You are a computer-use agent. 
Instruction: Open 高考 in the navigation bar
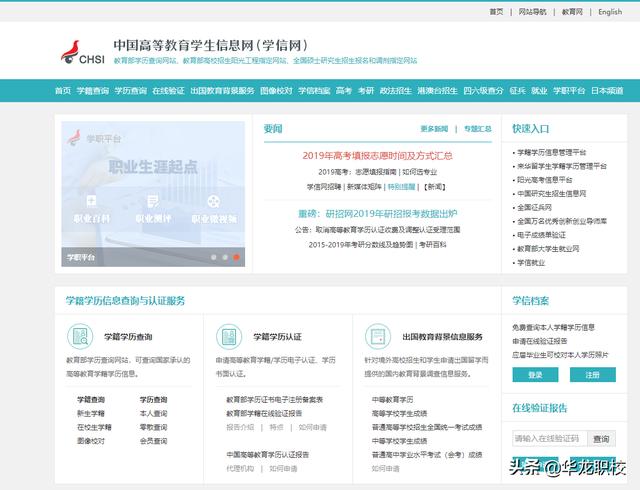point(344,91)
